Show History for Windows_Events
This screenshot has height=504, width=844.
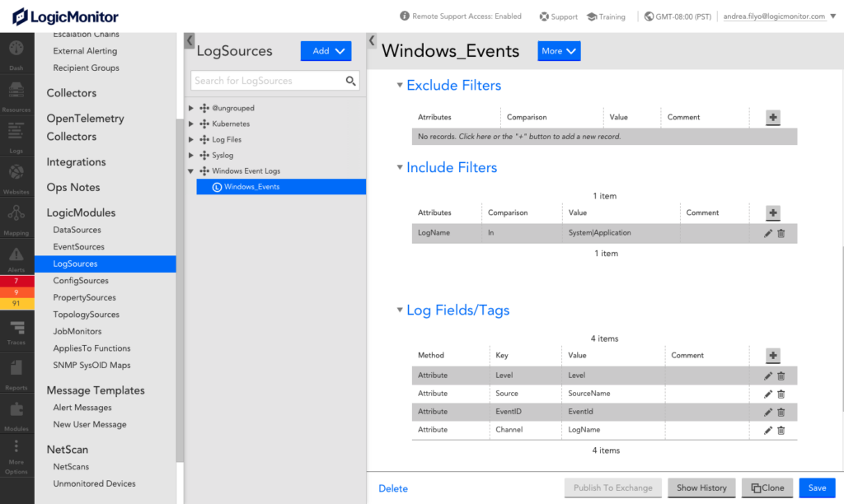point(701,488)
